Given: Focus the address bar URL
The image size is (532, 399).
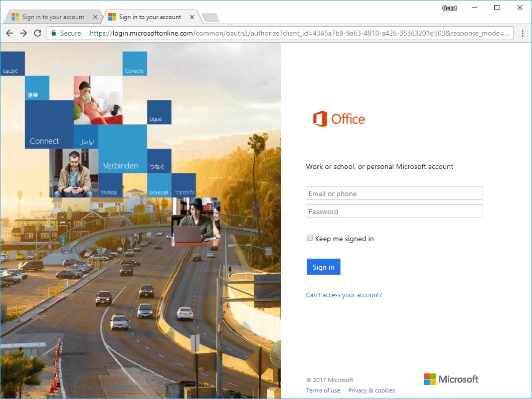Looking at the screenshot, I should tap(299, 33).
